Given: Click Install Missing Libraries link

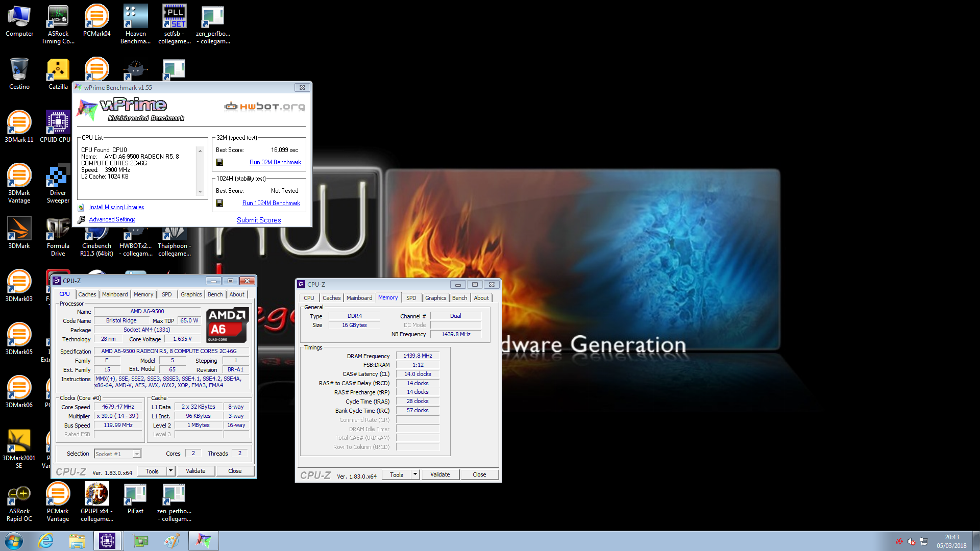Looking at the screenshot, I should pyautogui.click(x=116, y=207).
